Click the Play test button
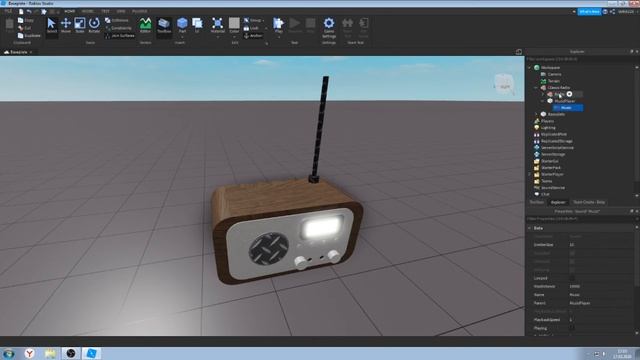 coord(278,25)
